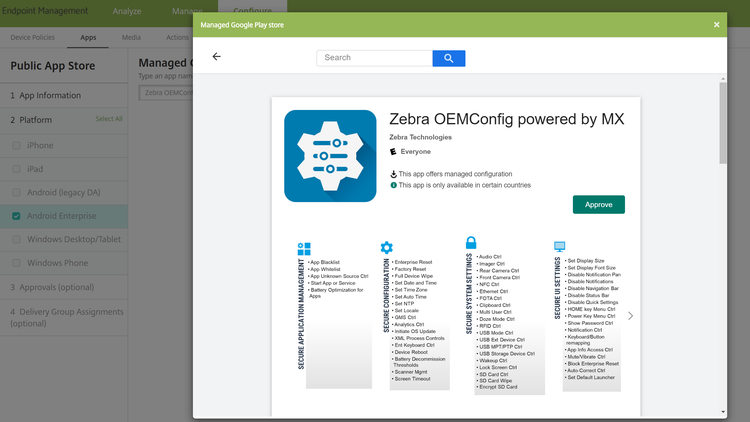Click the dialog vertical scrollbar thumb
This screenshot has width=750, height=422.
point(723,123)
